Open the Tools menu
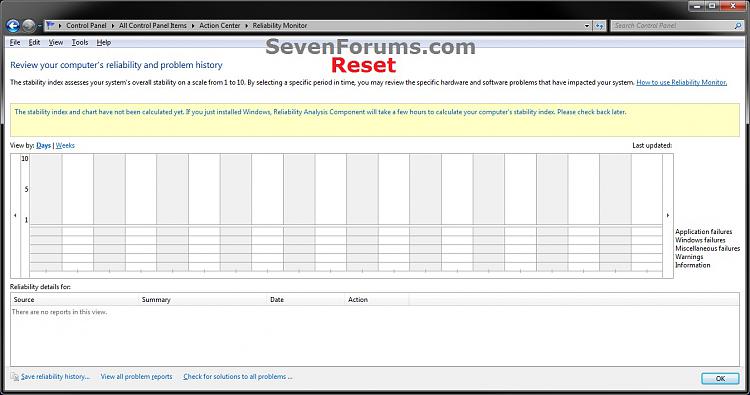Image resolution: width=750 pixels, height=395 pixels. pyautogui.click(x=80, y=43)
